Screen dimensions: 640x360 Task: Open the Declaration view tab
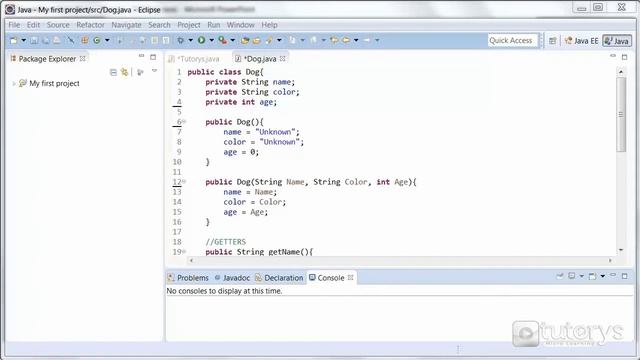[x=279, y=278]
